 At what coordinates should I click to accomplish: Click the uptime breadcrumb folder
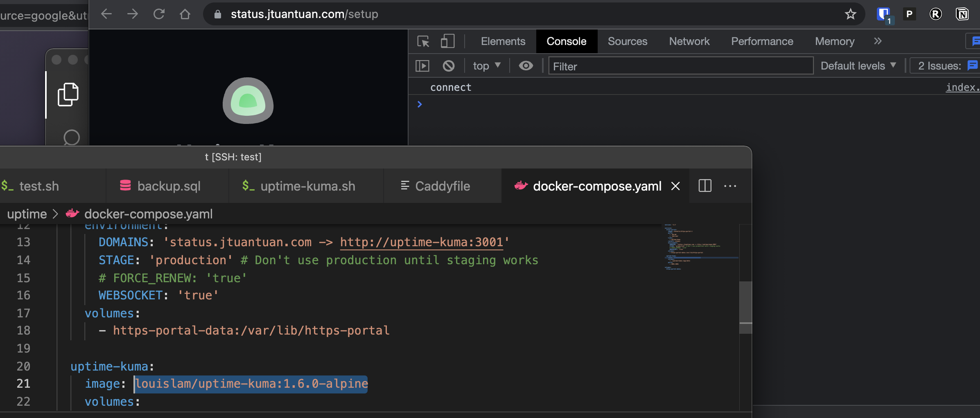pos(27,214)
